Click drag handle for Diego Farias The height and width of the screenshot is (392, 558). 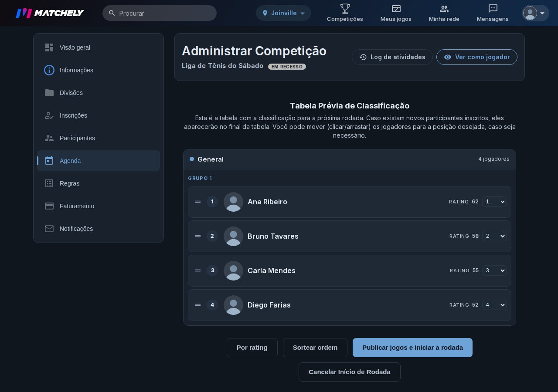tap(198, 305)
